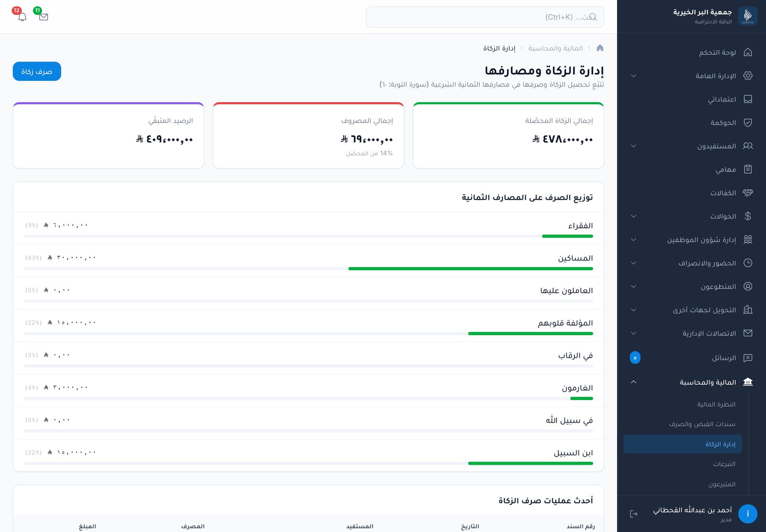The height and width of the screenshot is (532, 766).
Task: Open the notifications bell icon
Action: 22,17
